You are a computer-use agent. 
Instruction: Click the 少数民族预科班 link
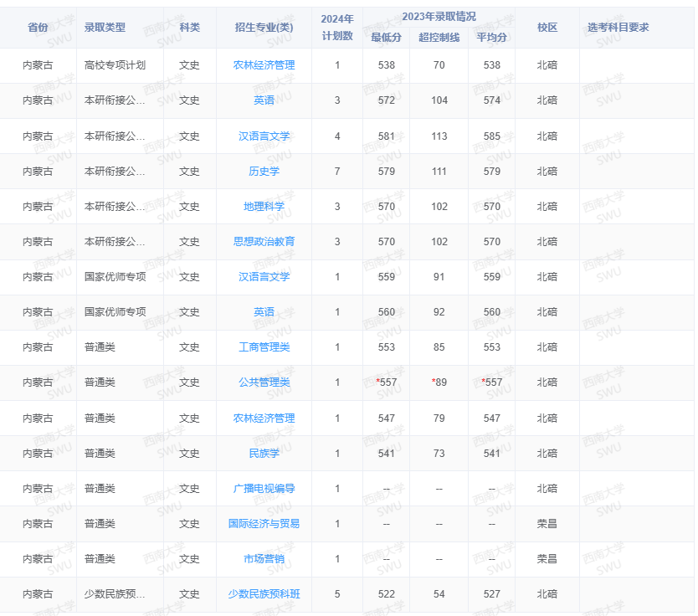263,594
